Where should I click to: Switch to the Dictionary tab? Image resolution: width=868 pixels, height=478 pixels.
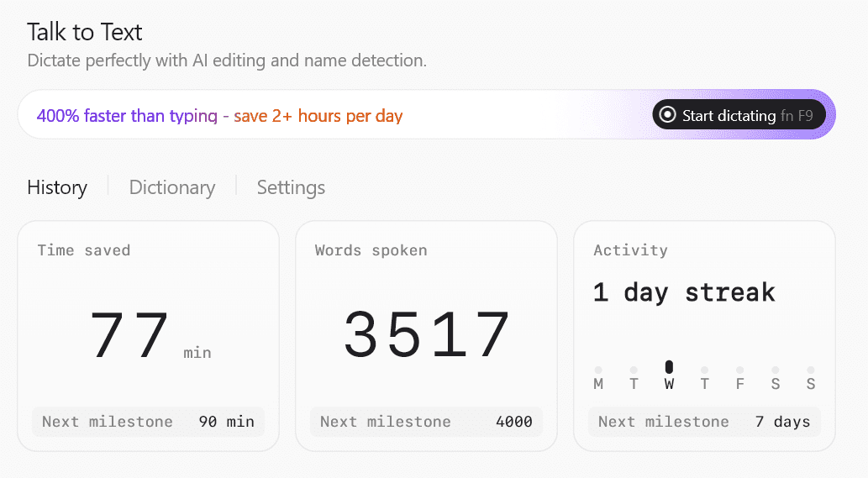(172, 187)
